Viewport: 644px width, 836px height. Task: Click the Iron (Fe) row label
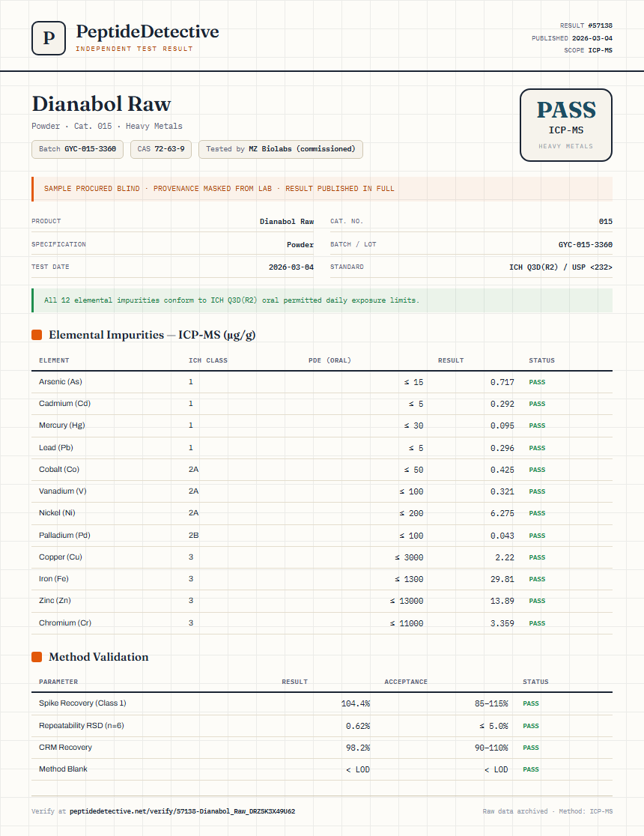tap(54, 579)
